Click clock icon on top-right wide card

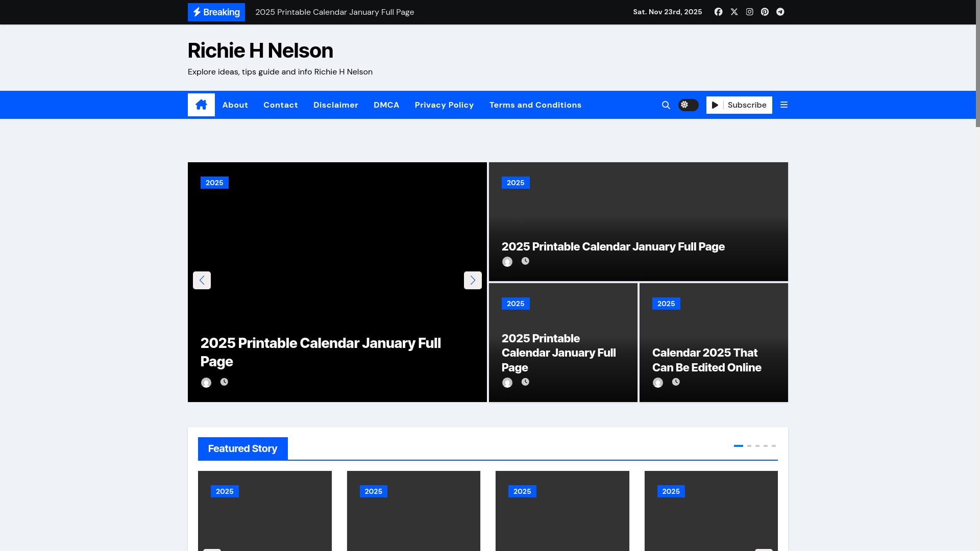pos(525,261)
